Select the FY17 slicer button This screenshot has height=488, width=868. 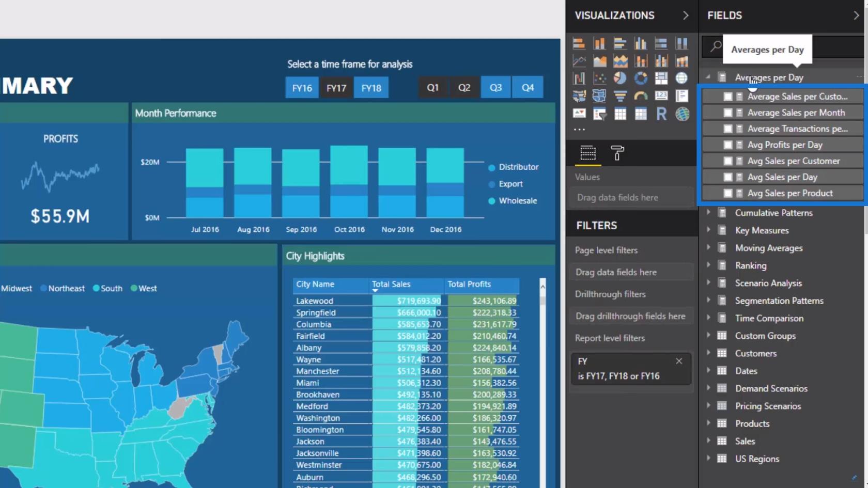[x=336, y=88]
